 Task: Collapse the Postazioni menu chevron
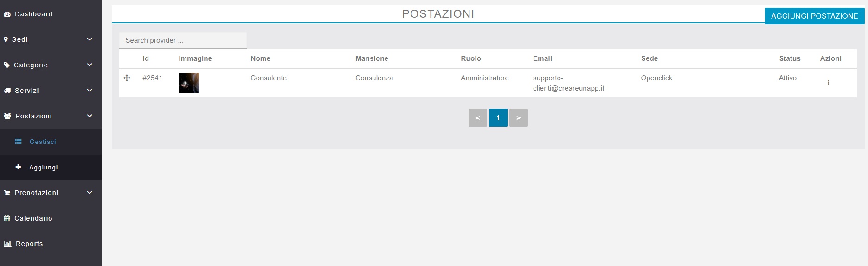[x=90, y=116]
